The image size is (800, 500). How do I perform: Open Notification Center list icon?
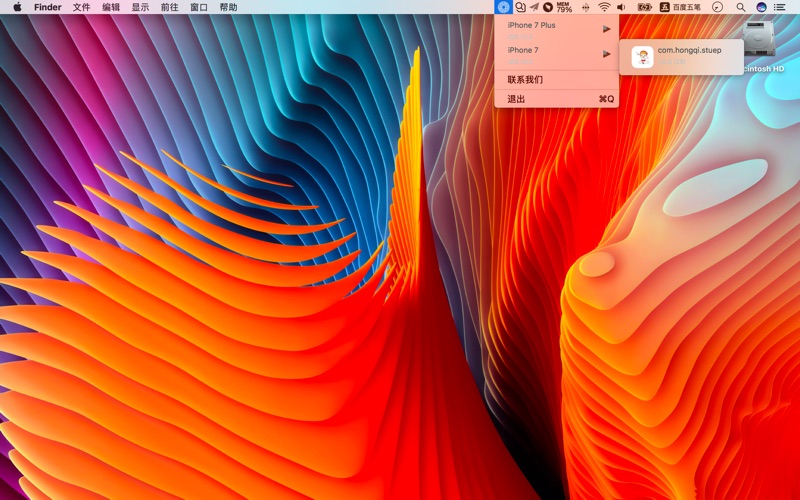780,7
